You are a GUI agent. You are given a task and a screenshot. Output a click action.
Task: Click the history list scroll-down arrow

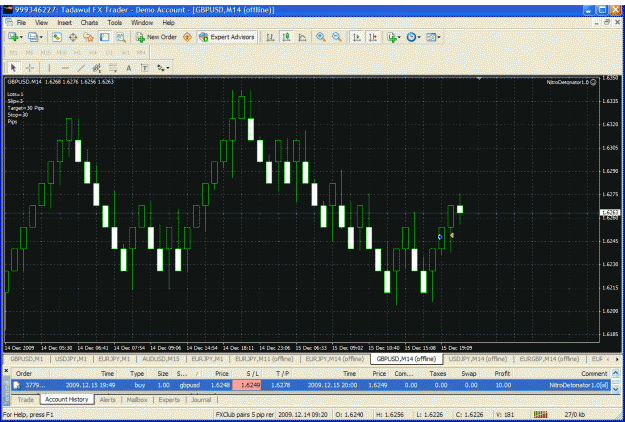[616, 389]
